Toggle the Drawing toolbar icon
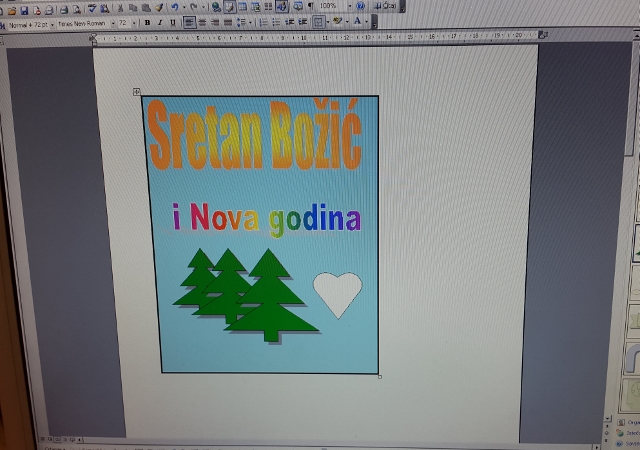 point(282,6)
